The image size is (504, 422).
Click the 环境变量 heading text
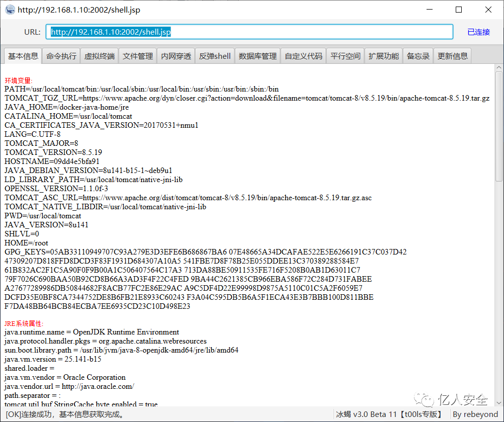pyautogui.click(x=18, y=80)
